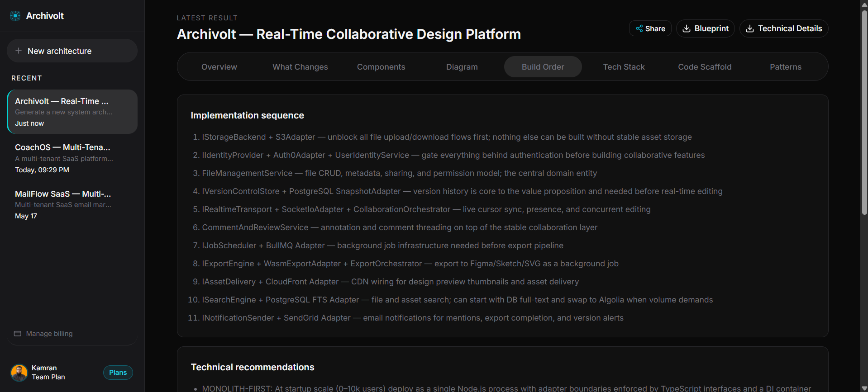Open the What Changes tab

(300, 67)
